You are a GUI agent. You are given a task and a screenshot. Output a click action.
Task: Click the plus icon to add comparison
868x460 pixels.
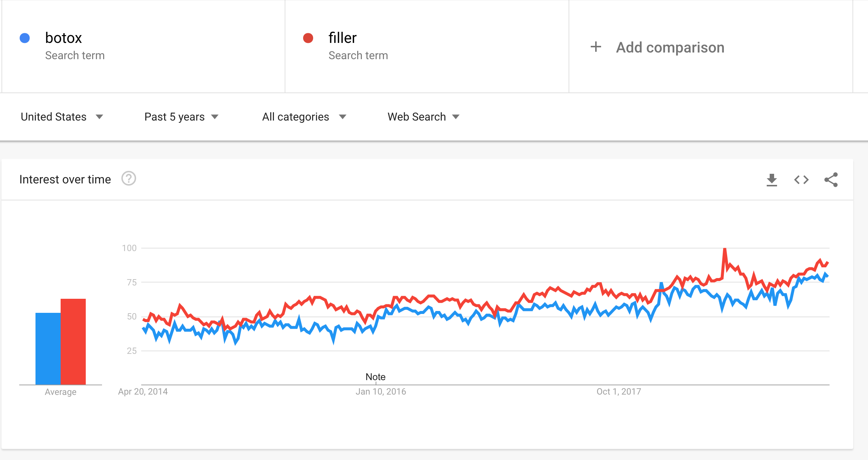coord(596,47)
